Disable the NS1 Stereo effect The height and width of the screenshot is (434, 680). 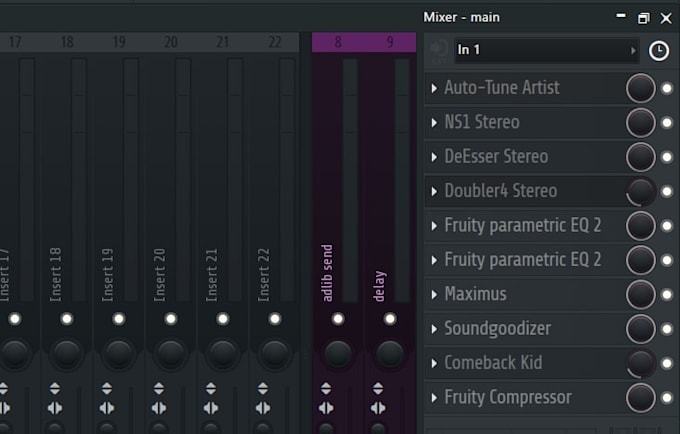pos(667,123)
